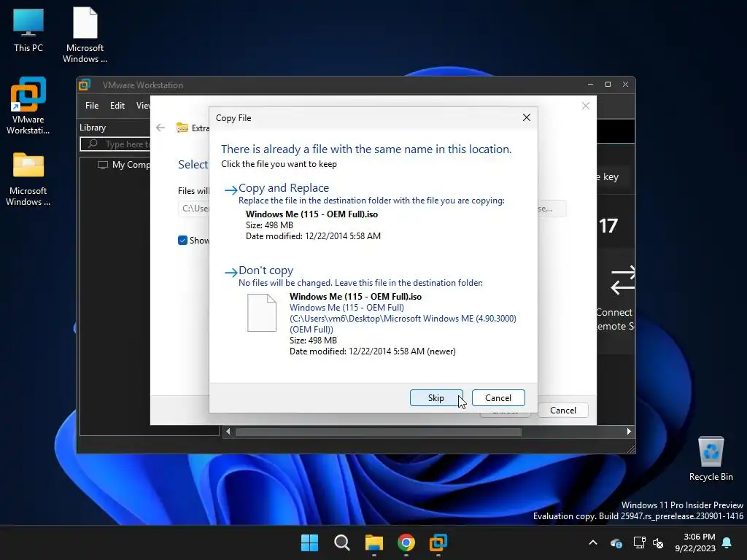Click the Windows Start button

pyautogui.click(x=309, y=542)
